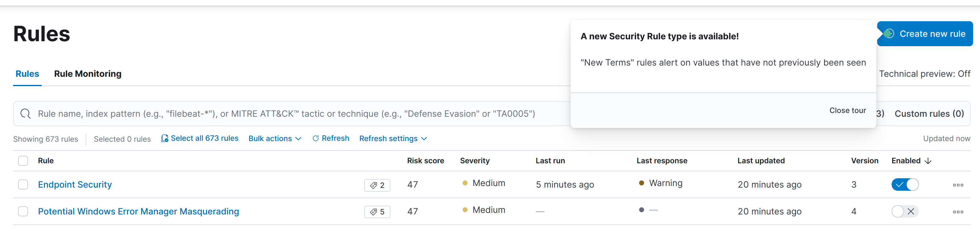Open the Refresh settings dropdown
The image size is (980, 231).
[x=393, y=139]
